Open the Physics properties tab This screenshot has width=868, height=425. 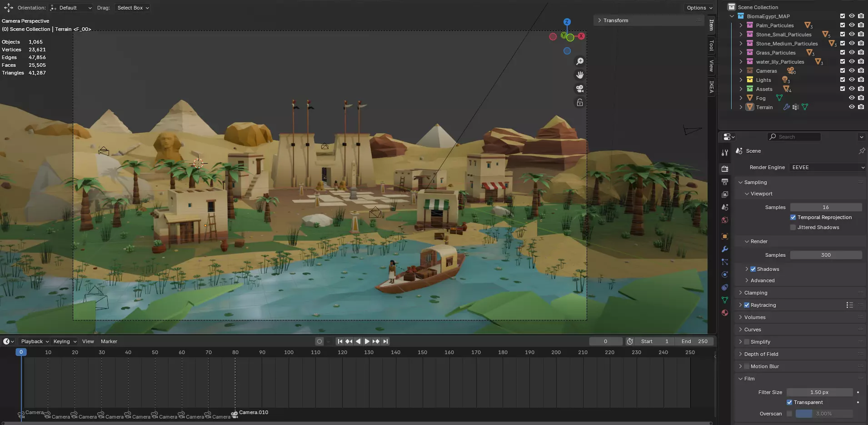(x=725, y=275)
